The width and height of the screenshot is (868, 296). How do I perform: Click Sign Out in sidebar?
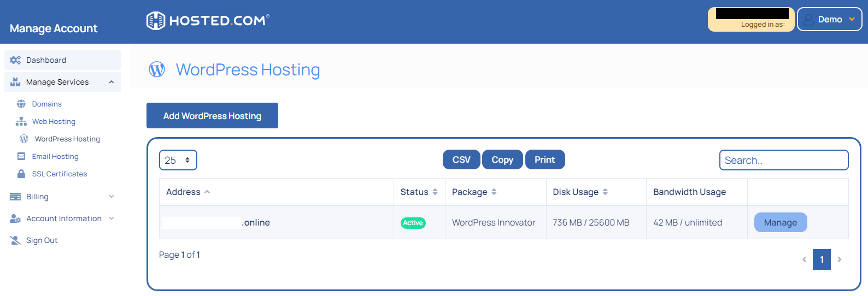pos(42,240)
